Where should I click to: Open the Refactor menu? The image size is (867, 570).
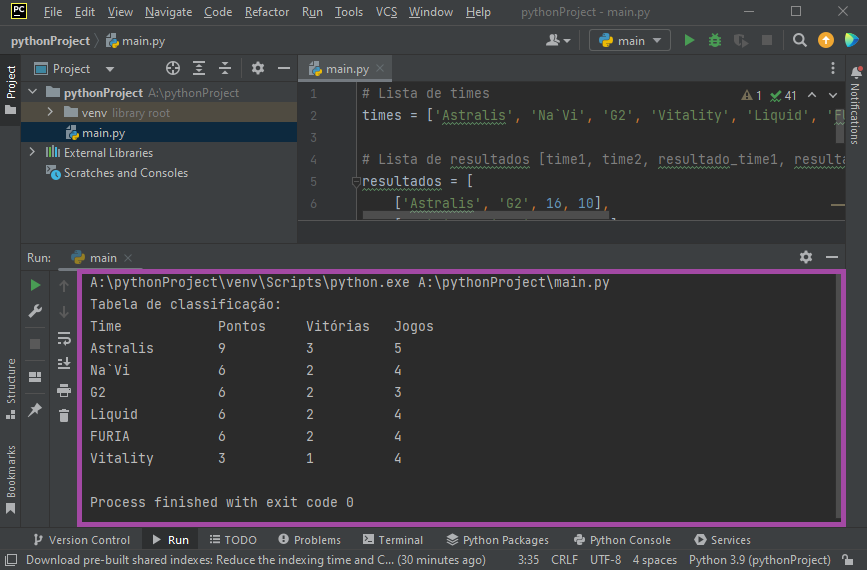click(267, 12)
